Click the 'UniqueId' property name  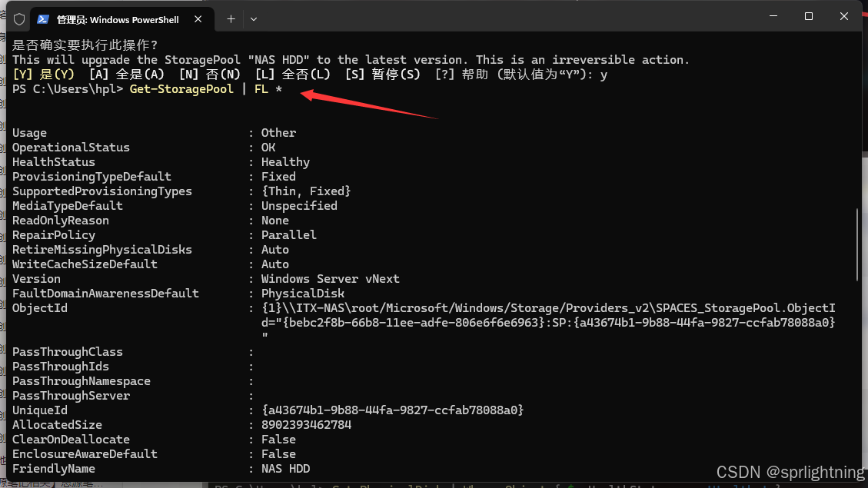(40, 410)
